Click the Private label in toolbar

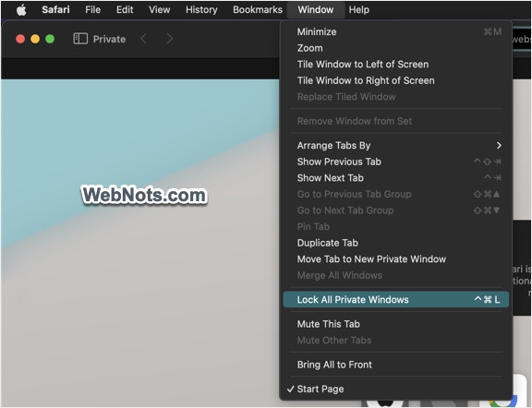[109, 39]
